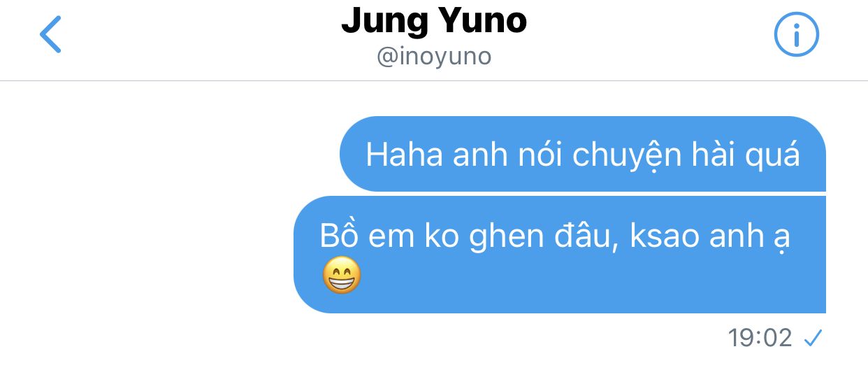Click "ksao anh ạ" text in message

pos(710,238)
